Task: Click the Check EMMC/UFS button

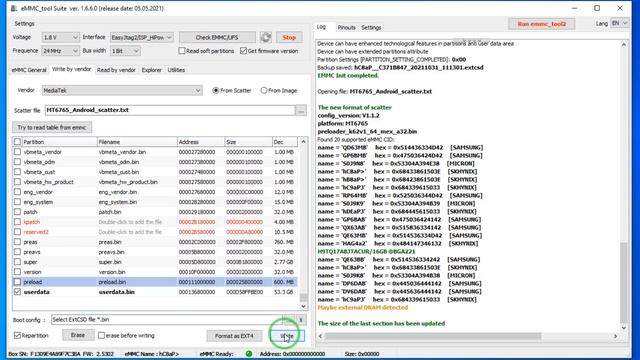Action: (217, 38)
